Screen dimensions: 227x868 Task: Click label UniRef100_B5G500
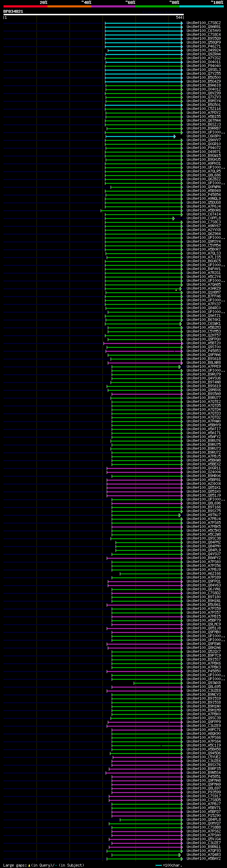pyautogui.click(x=204, y=78)
